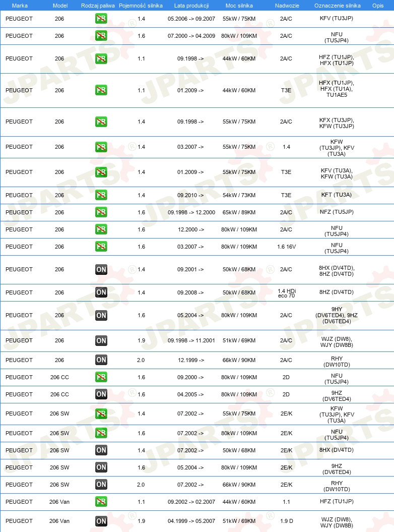
Task: Select the KFV (TU3JP) engine code in first row
Action: (337, 18)
